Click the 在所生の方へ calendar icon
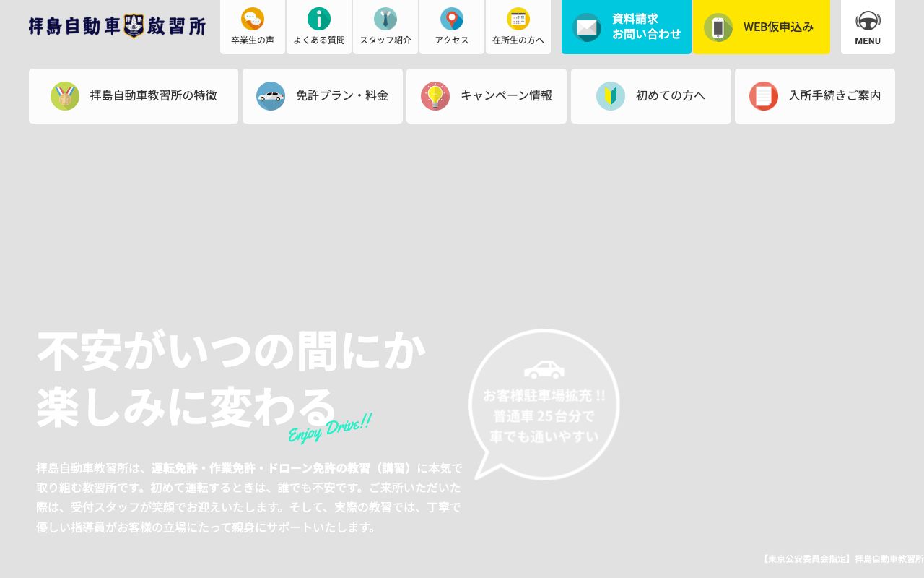The width and height of the screenshot is (924, 578). point(518,19)
